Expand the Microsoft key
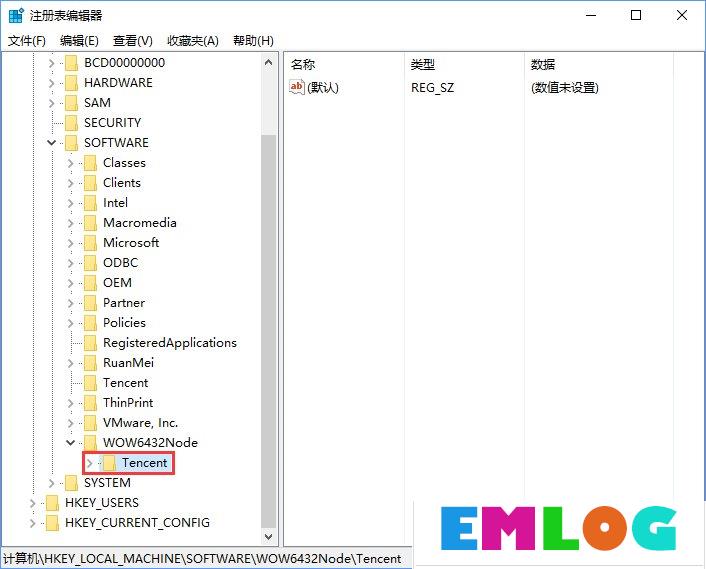This screenshot has height=569, width=706. 70,243
